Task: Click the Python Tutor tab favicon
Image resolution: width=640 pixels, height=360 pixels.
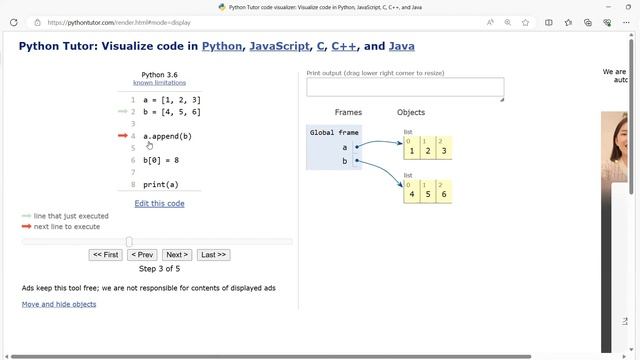Action: click(222, 7)
